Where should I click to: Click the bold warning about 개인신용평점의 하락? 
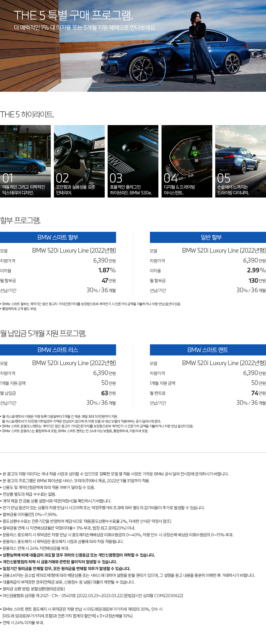(59, 562)
